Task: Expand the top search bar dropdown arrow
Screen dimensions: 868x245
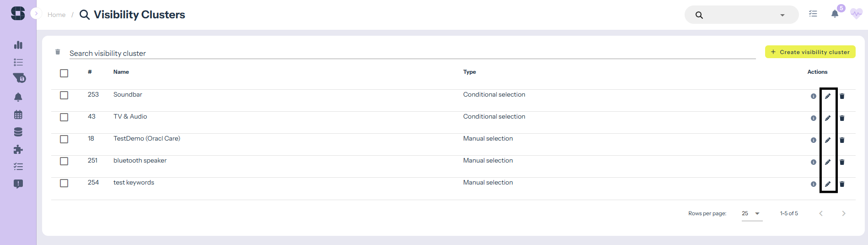Action: [782, 15]
